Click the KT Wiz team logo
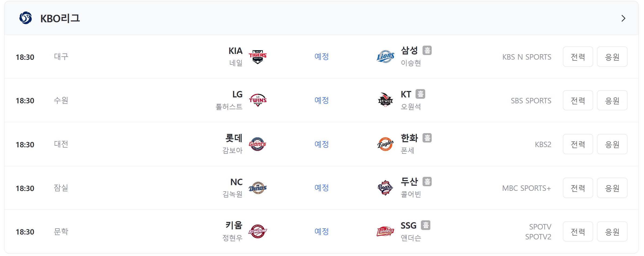Screen dimensions: 644x256 tap(385, 100)
